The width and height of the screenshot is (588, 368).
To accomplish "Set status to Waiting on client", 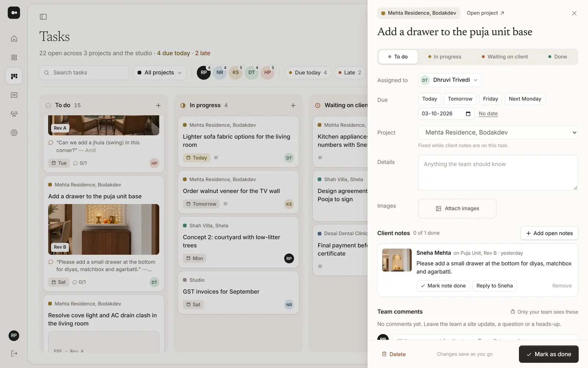I will point(505,57).
